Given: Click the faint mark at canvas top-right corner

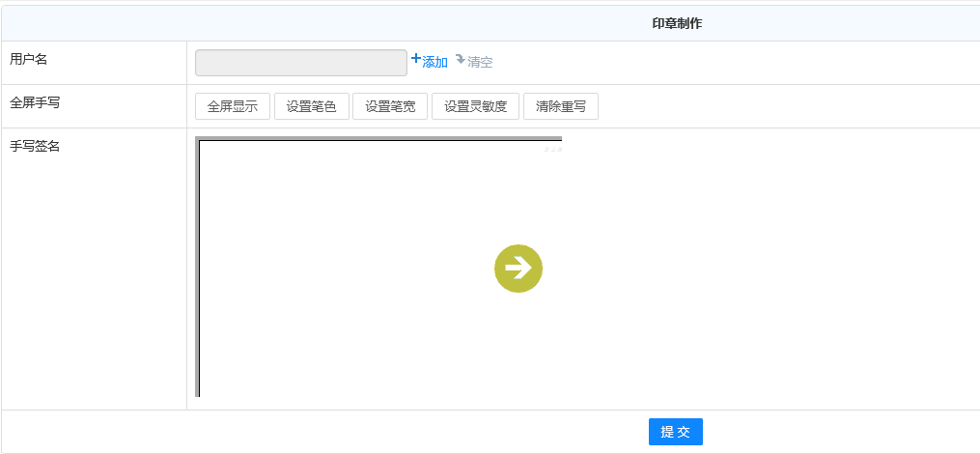Looking at the screenshot, I should [553, 148].
